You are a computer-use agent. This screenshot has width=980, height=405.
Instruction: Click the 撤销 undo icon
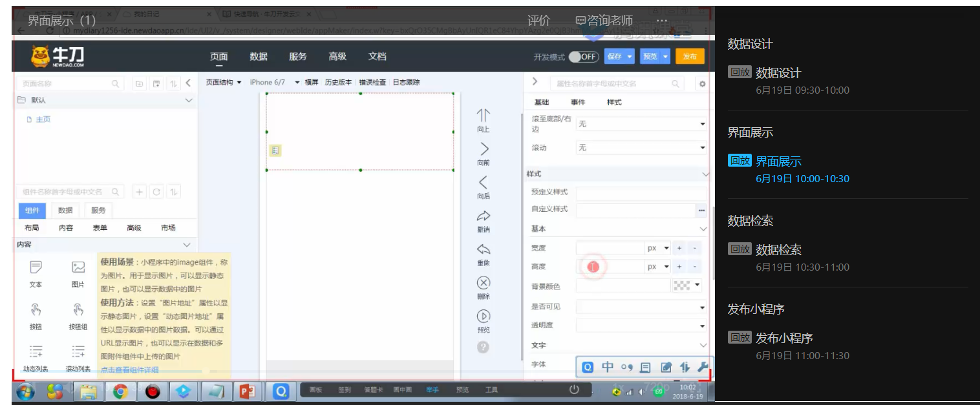click(x=483, y=216)
